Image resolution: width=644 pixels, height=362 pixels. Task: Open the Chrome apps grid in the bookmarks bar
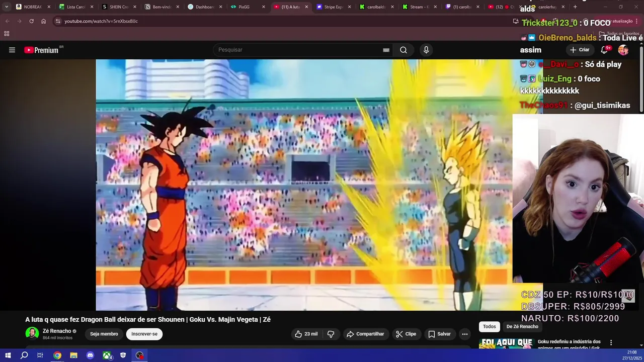click(x=7, y=34)
